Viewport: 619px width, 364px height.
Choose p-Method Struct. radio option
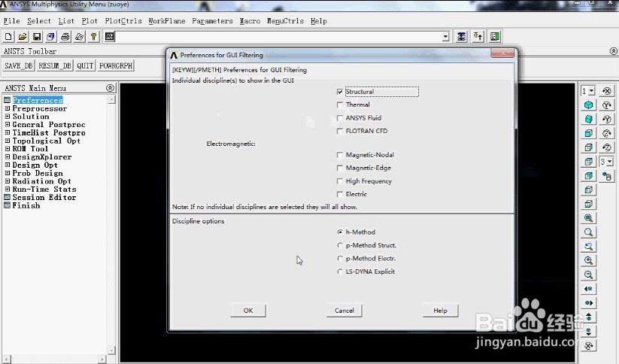pyautogui.click(x=340, y=245)
